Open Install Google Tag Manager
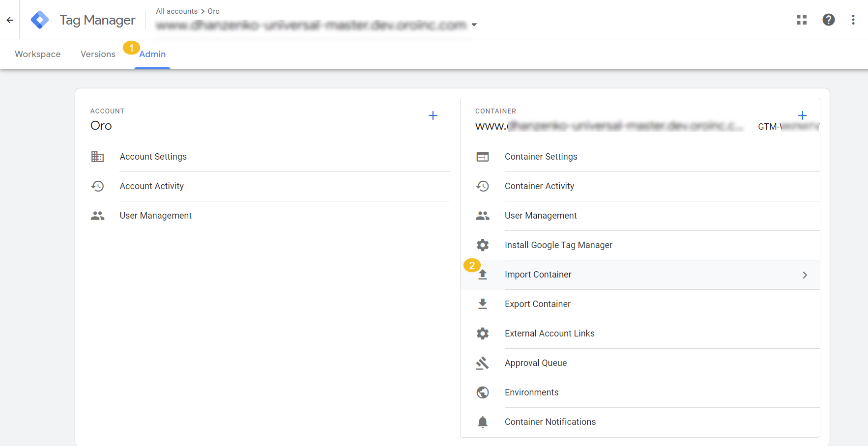Image resolution: width=868 pixels, height=446 pixels. pos(558,245)
